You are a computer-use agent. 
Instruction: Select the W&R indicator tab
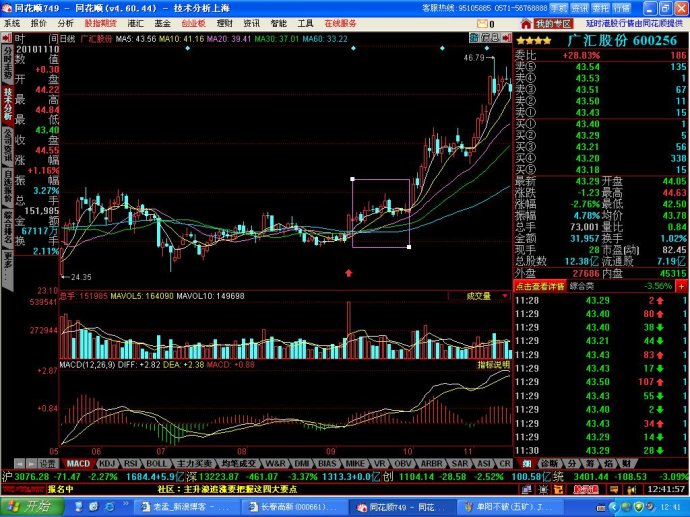[276, 463]
